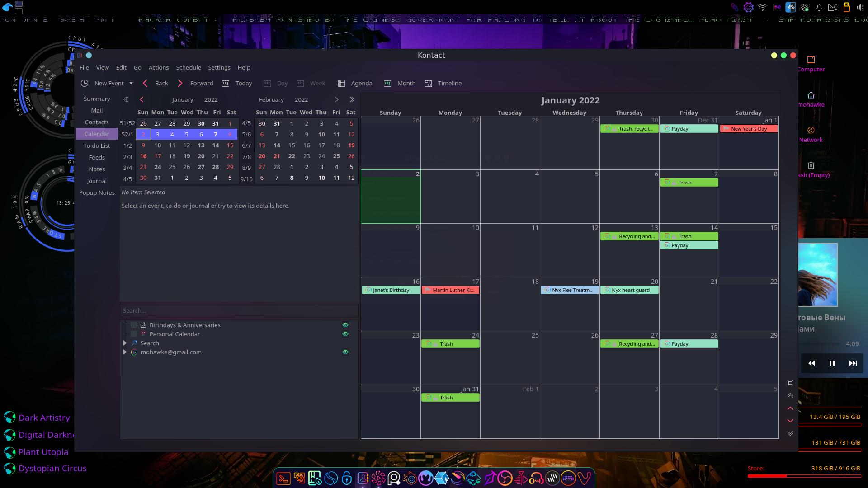Go Back with red left arrow
Viewport: 868px width, 488px height.
[x=145, y=83]
